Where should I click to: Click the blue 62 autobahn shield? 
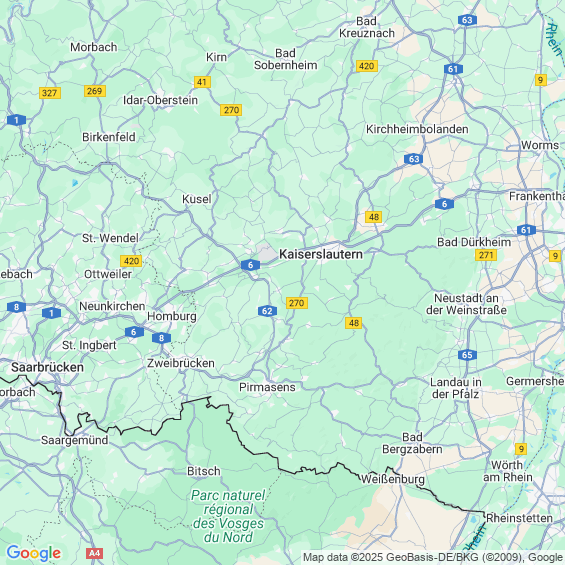pos(267,311)
